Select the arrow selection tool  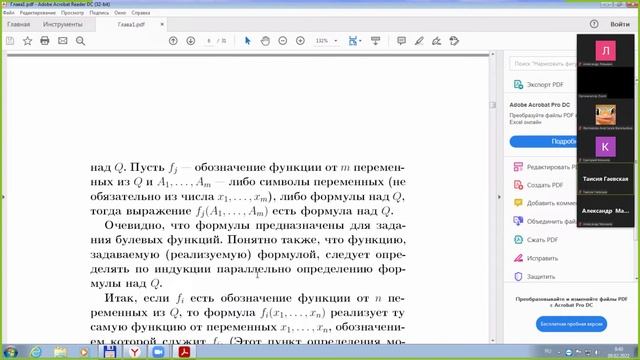247,41
